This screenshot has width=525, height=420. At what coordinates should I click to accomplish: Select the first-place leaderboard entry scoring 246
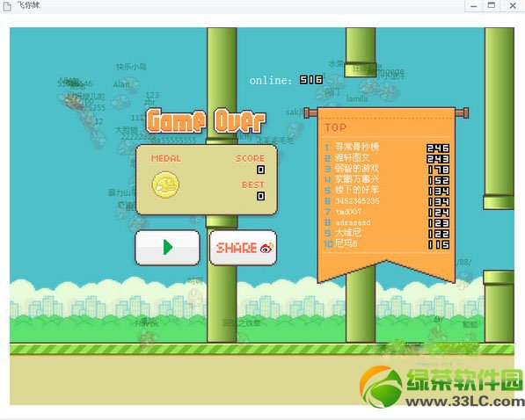387,148
